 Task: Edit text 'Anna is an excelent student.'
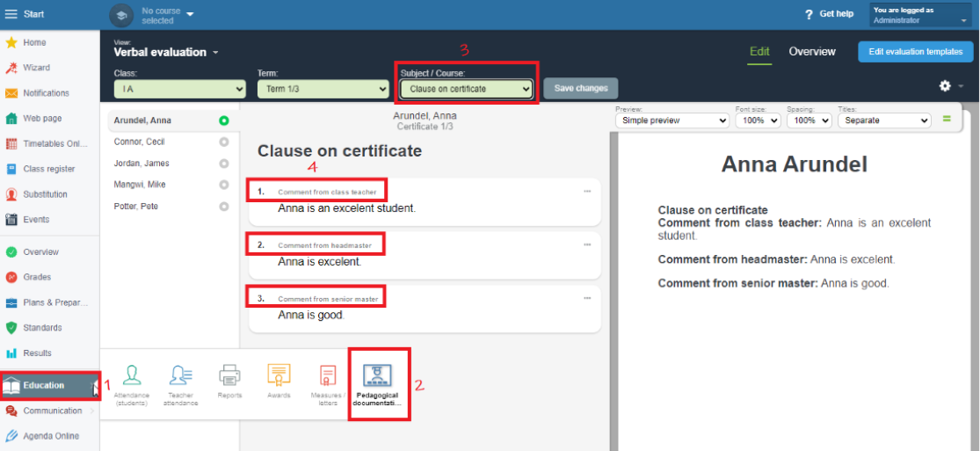click(x=347, y=208)
